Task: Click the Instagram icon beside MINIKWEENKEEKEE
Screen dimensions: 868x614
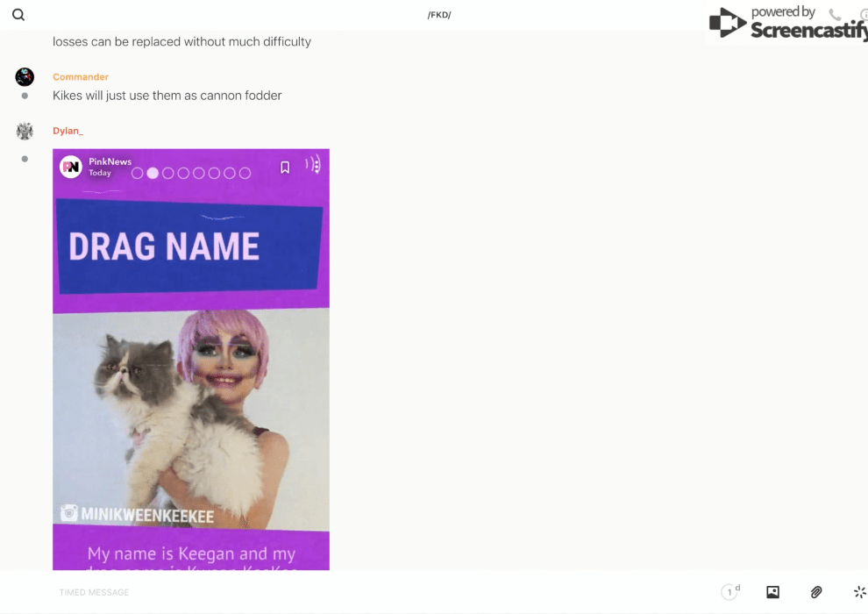Action: click(68, 514)
